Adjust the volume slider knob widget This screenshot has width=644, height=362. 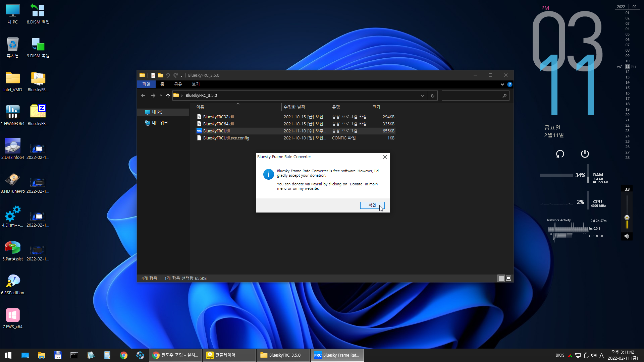point(627,218)
